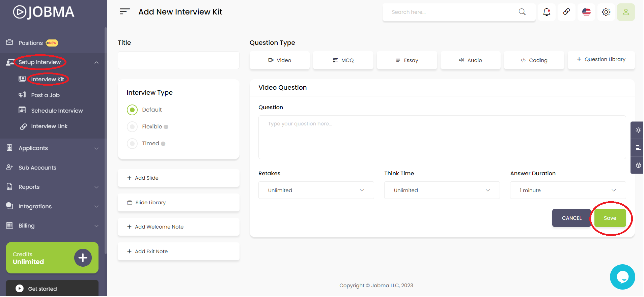Click the Applicants sidebar icon
The width and height of the screenshot is (644, 297).
(x=9, y=148)
